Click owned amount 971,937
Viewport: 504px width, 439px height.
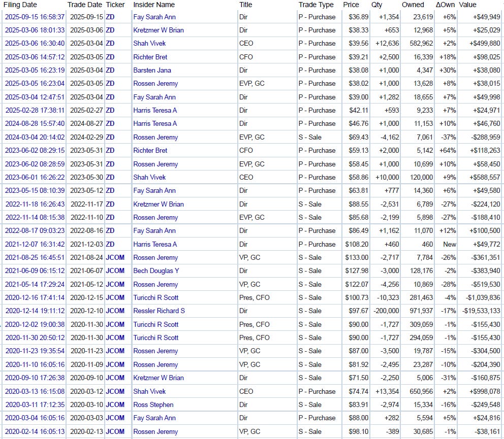tap(421, 311)
